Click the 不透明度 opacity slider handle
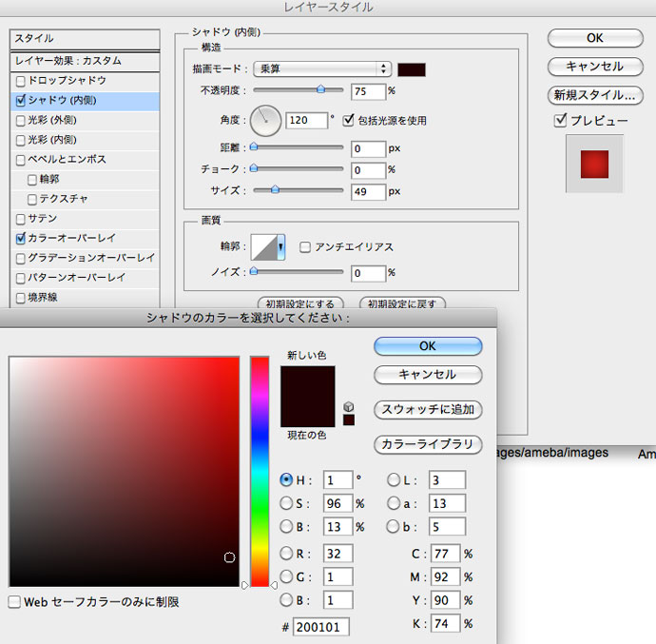The height and width of the screenshot is (644, 656). (x=320, y=89)
